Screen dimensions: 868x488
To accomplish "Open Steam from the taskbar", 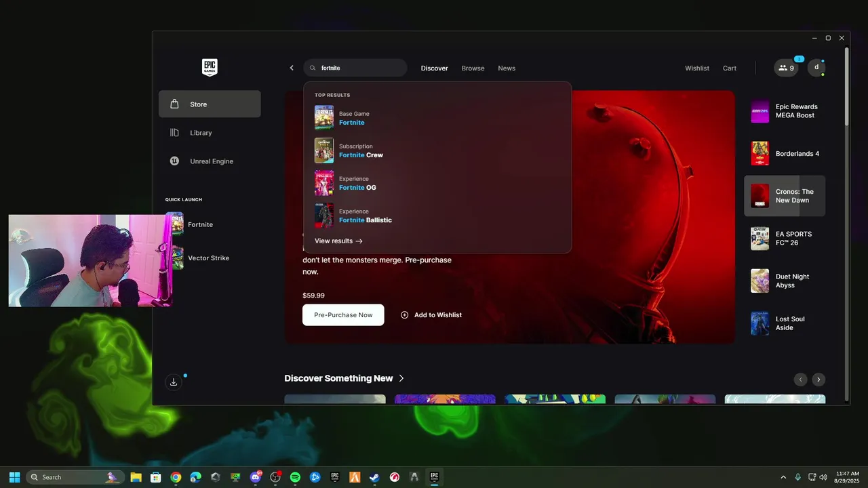I will [x=374, y=477].
